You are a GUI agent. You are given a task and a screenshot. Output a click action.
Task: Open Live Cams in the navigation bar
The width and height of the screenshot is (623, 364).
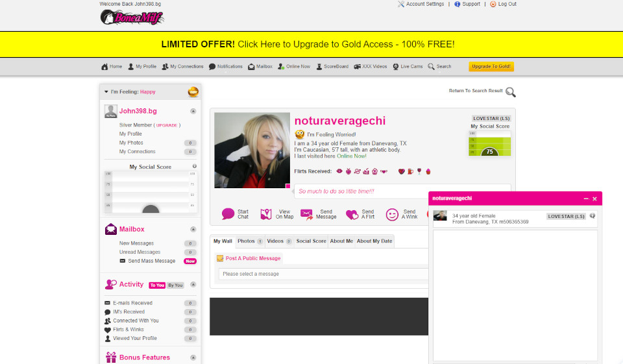tap(408, 66)
